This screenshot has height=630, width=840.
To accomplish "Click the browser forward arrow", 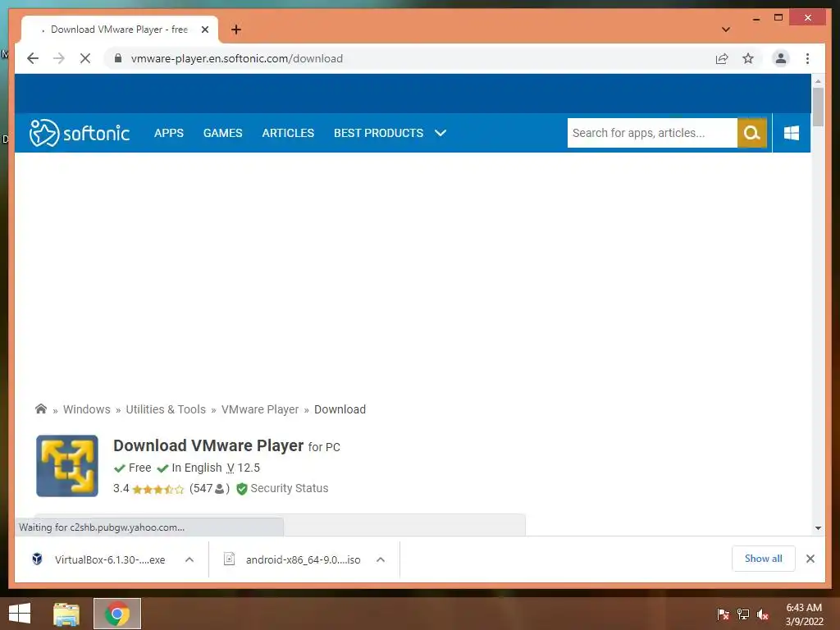I will click(x=59, y=58).
